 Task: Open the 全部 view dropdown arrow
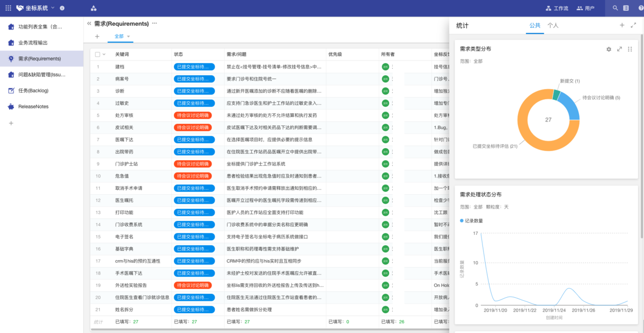pos(129,36)
